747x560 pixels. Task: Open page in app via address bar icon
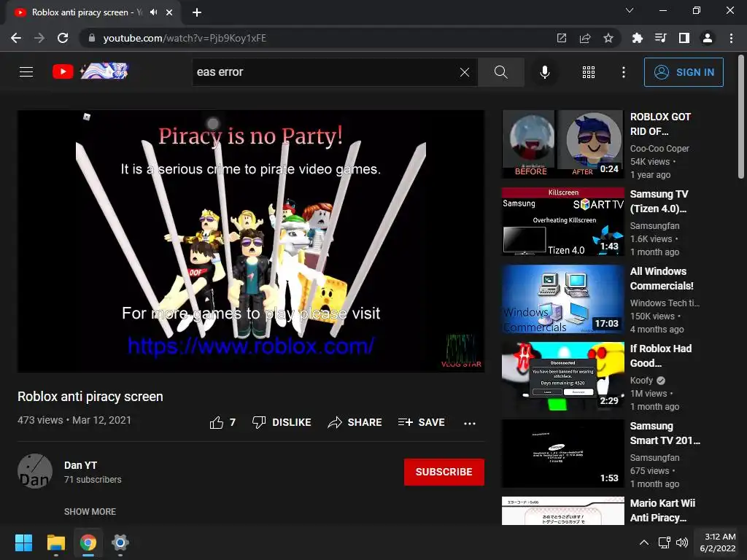tap(562, 38)
